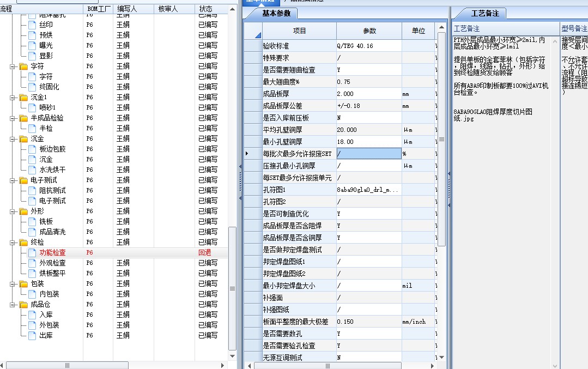588x369 pixels.
Task: Click the 曝光 document icon
Action: tap(32, 45)
